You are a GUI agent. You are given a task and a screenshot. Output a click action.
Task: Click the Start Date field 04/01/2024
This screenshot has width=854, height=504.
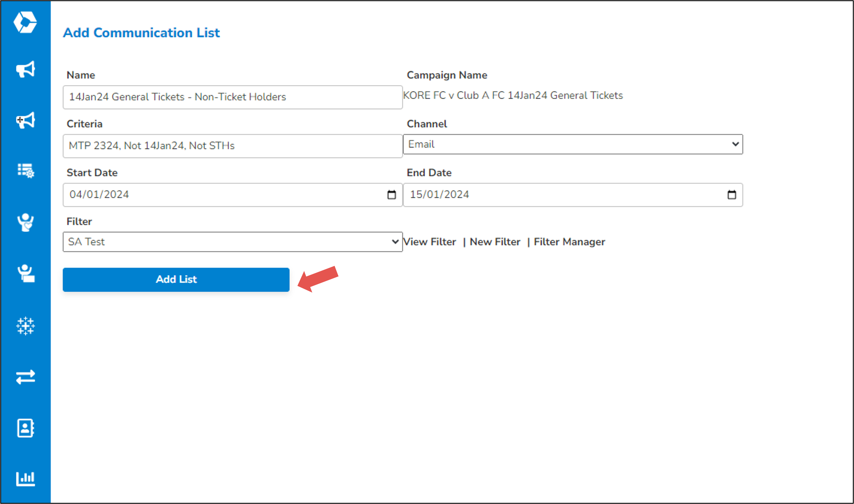[x=233, y=195]
